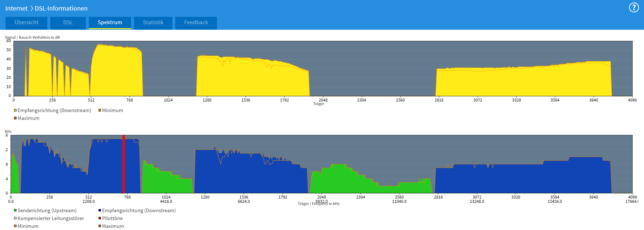Click the Internet breadcrumb link
644x230 pixels.
[x=16, y=8]
